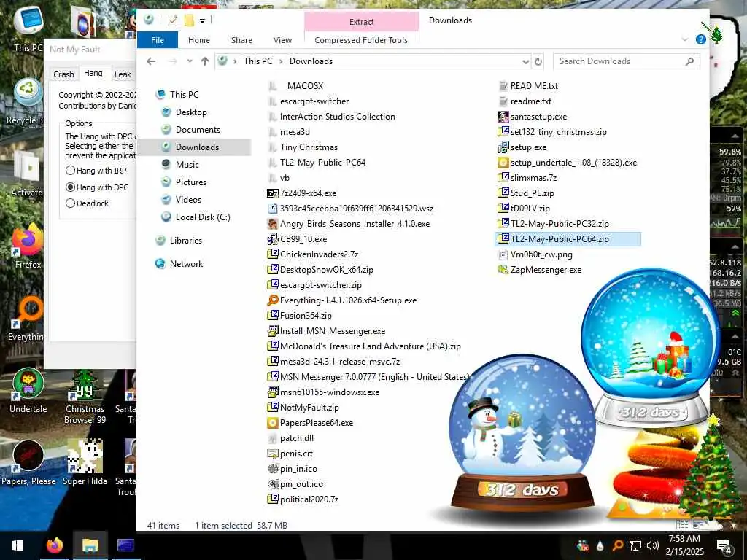This screenshot has height=560, width=747.
Task: Click the Search Downloads input field
Action: [x=626, y=61]
